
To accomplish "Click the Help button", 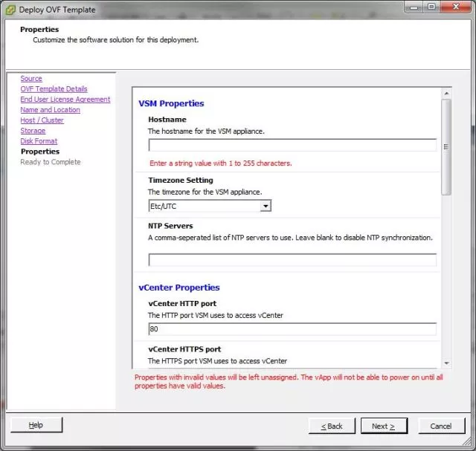I will 36,425.
